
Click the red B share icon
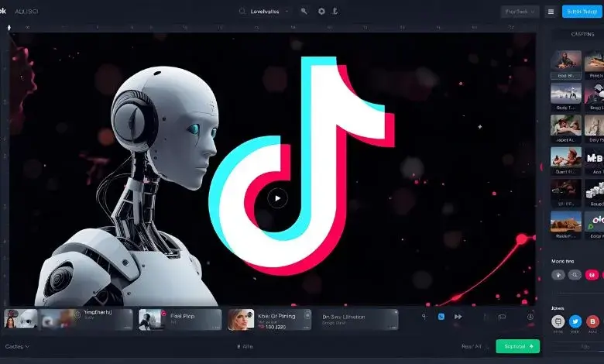click(592, 321)
